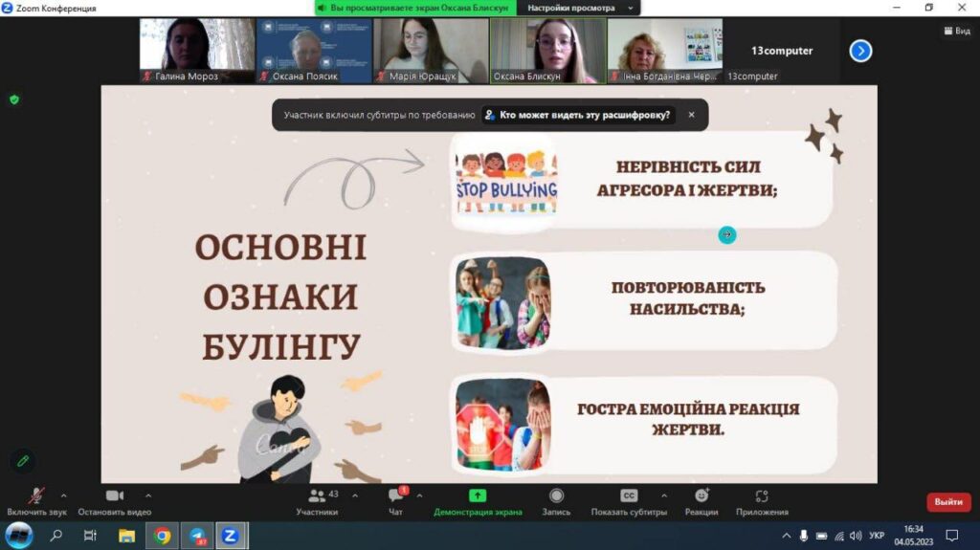Screen dimensions: 980x550
Task: Click the green shield encryption icon
Action: coord(14,99)
